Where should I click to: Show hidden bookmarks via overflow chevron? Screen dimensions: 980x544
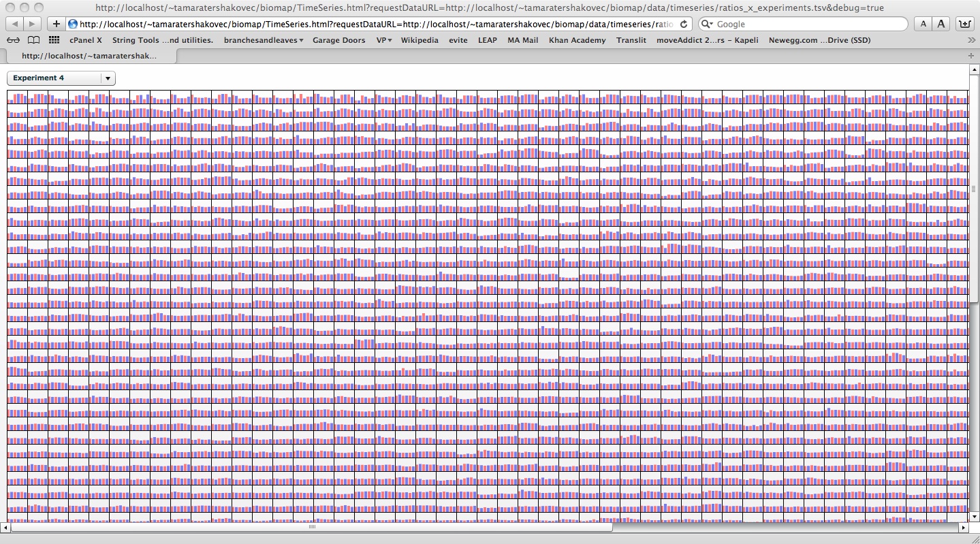click(x=971, y=40)
